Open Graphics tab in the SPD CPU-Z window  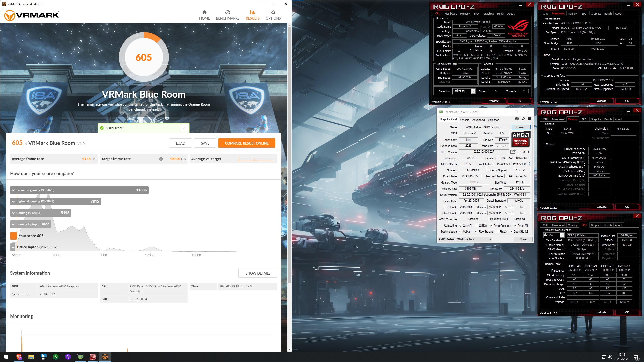click(596, 225)
